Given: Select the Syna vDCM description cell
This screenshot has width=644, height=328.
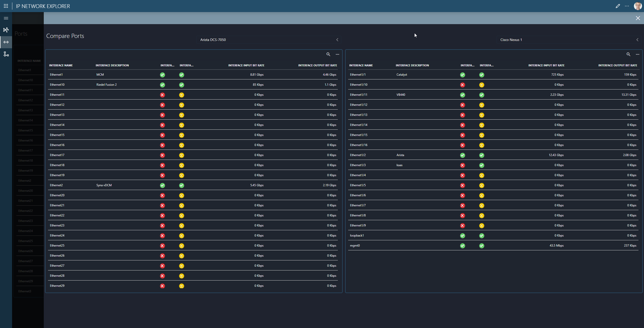Looking at the screenshot, I should [104, 185].
